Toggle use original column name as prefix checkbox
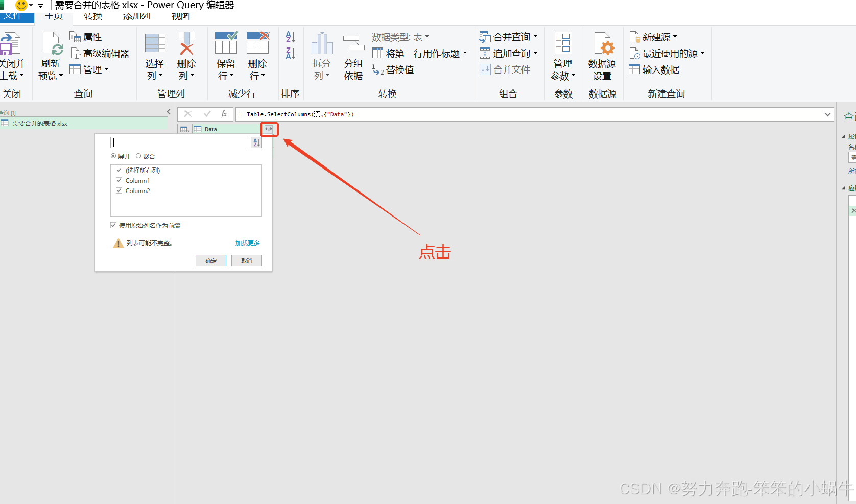The width and height of the screenshot is (856, 504). click(x=113, y=225)
